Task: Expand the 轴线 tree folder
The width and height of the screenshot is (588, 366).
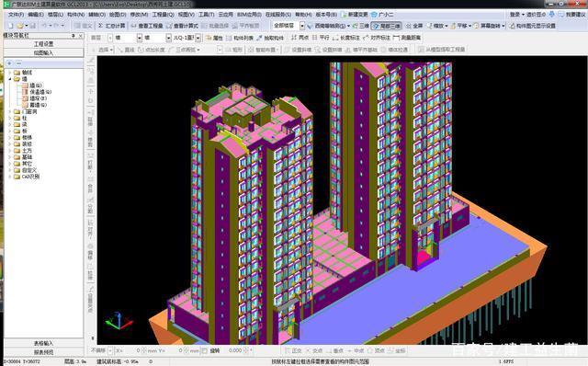Action: [10, 73]
